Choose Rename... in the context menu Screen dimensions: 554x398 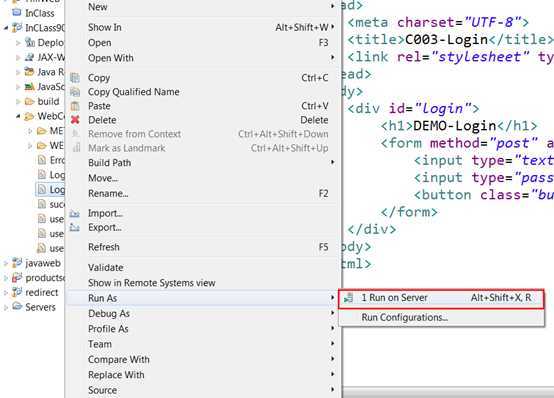203,194
